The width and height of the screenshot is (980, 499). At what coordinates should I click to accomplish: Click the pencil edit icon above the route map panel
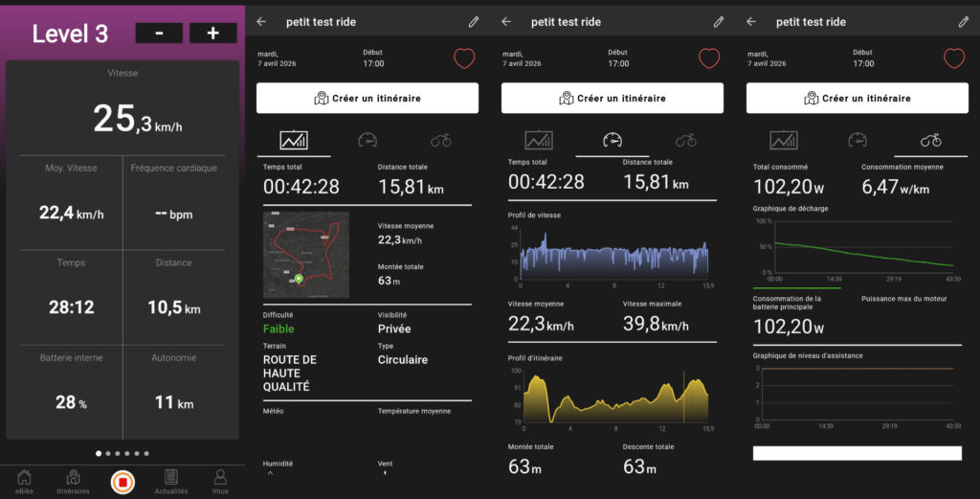[473, 21]
